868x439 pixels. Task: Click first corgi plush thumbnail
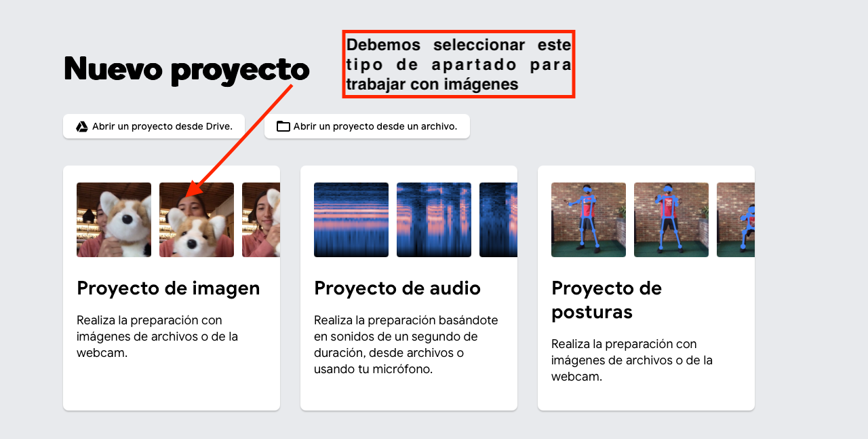point(114,220)
